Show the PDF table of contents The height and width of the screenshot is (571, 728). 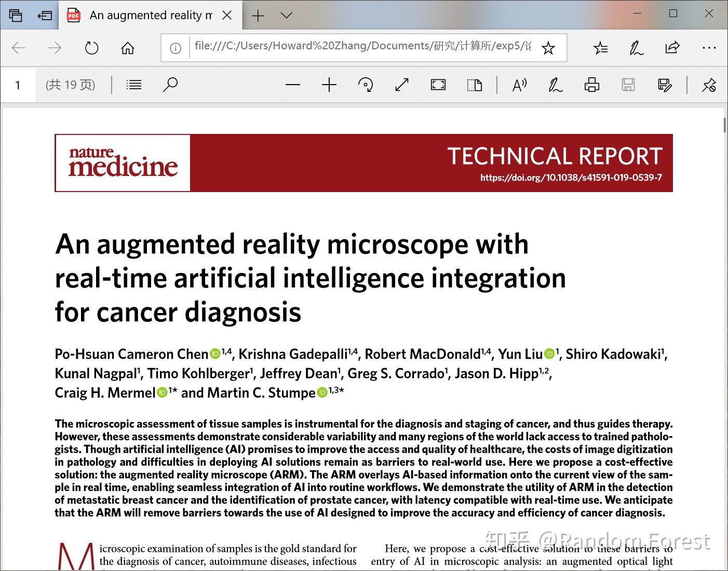[x=134, y=85]
